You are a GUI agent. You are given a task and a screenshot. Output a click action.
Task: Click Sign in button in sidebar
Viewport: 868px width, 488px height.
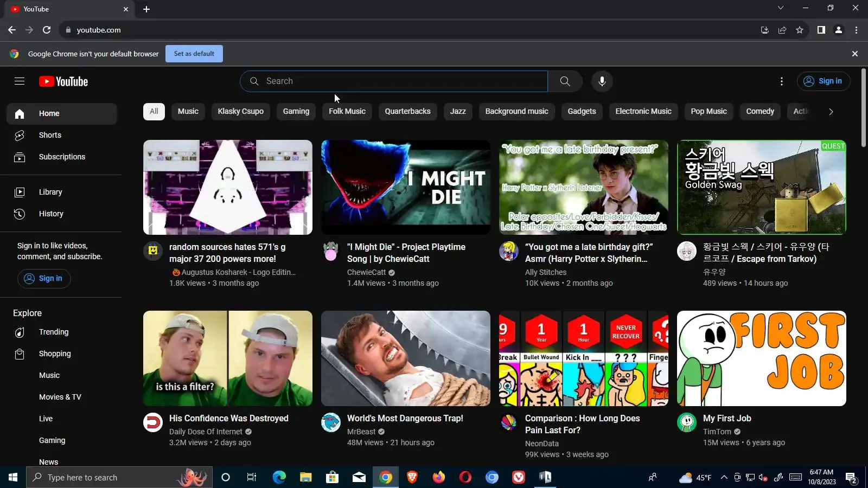pos(44,279)
